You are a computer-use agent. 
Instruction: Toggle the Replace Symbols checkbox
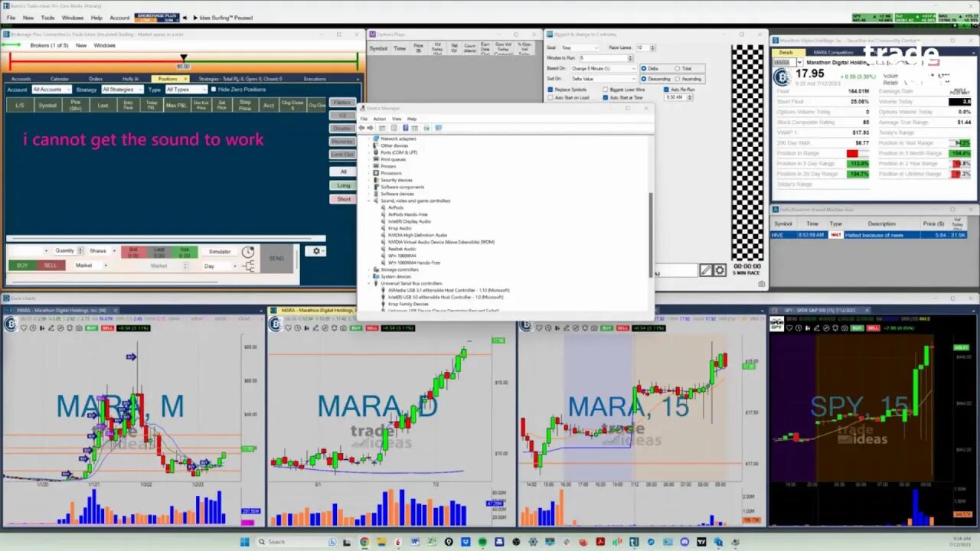(x=550, y=90)
